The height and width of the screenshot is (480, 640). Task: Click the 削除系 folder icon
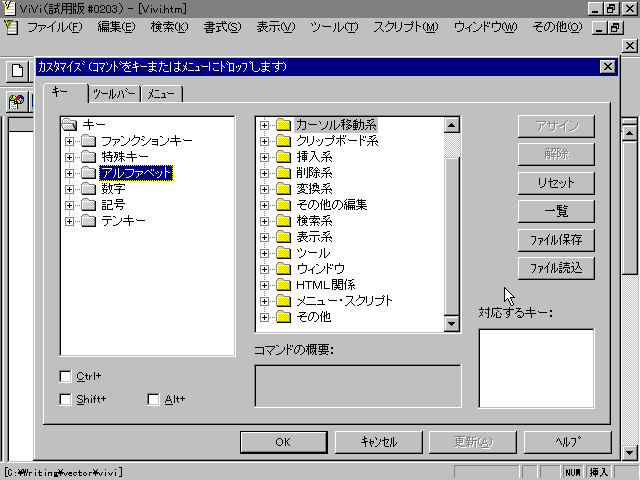[x=283, y=173]
